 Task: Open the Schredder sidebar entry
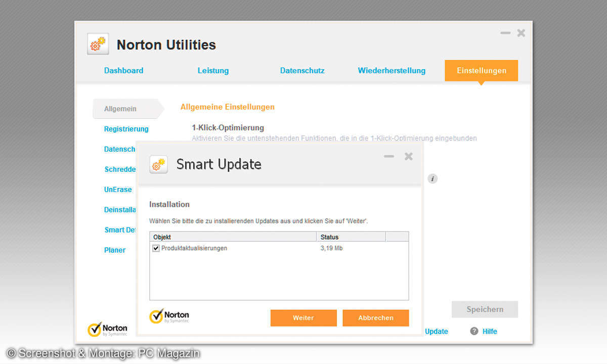click(x=120, y=169)
